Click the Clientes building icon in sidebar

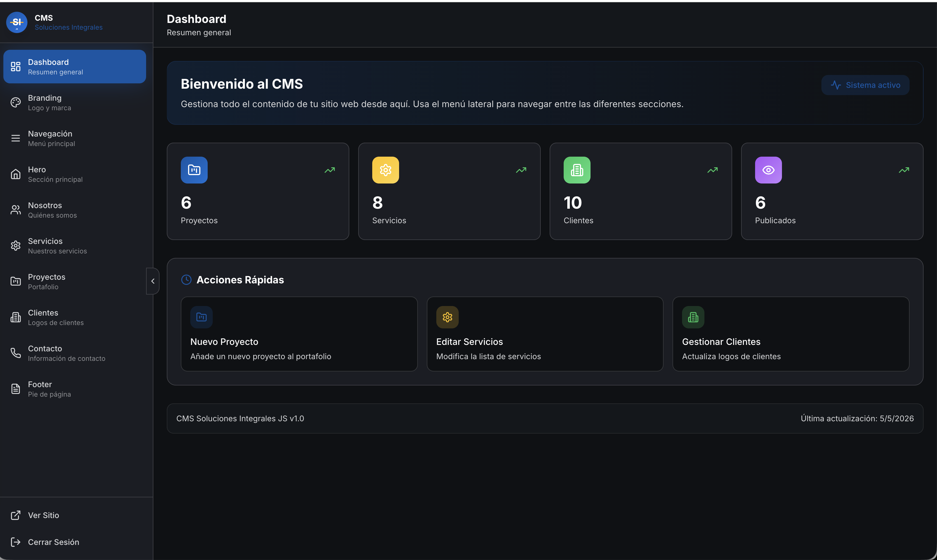pyautogui.click(x=15, y=317)
